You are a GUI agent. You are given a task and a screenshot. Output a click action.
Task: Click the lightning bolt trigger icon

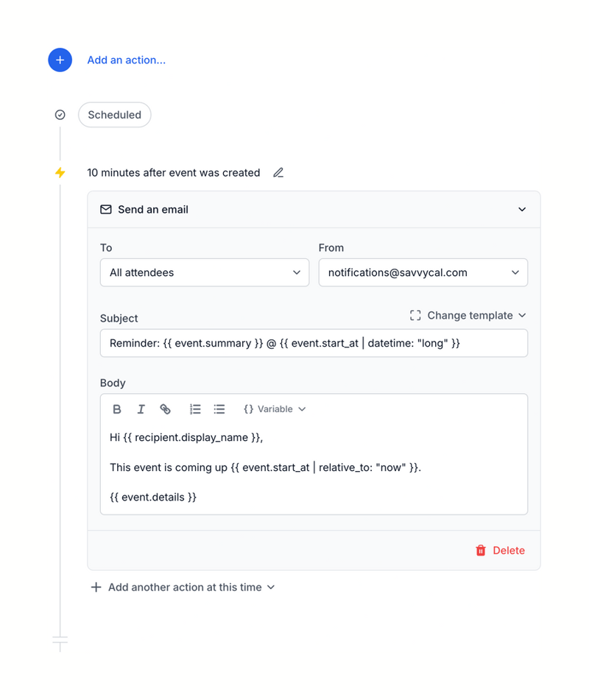pos(60,173)
